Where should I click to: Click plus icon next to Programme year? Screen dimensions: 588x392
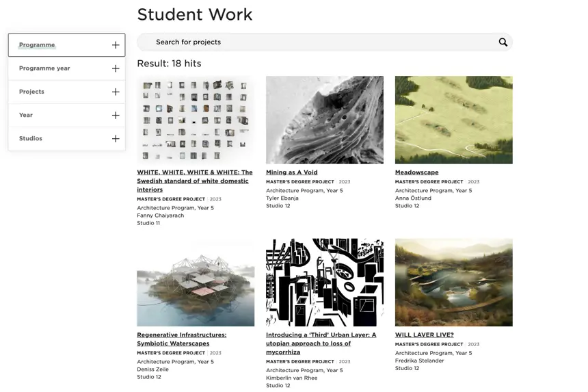point(116,68)
